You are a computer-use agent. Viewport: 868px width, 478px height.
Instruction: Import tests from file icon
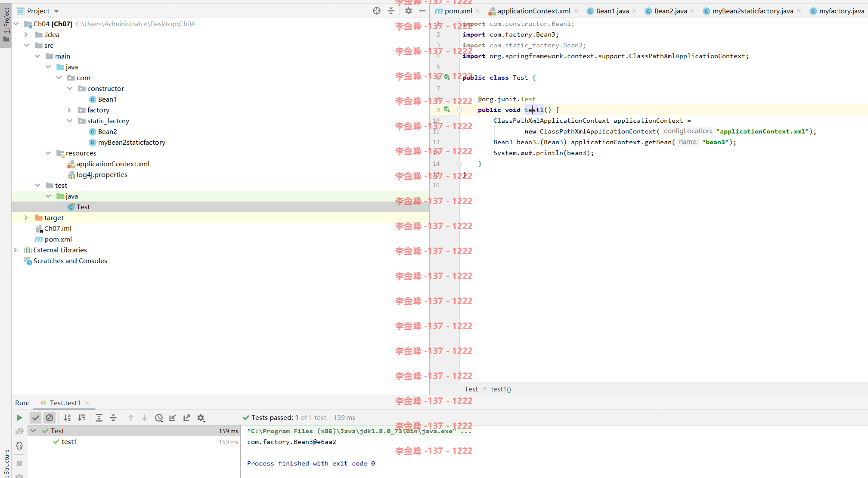coord(173,418)
